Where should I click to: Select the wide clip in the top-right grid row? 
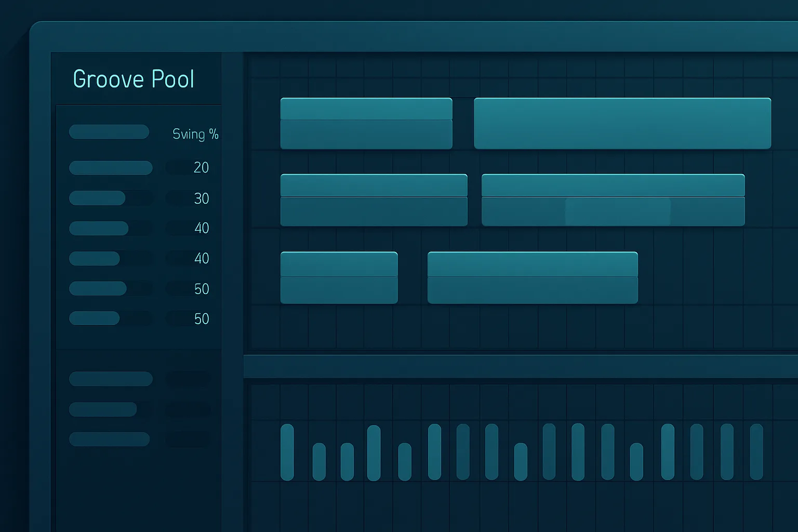(622, 123)
